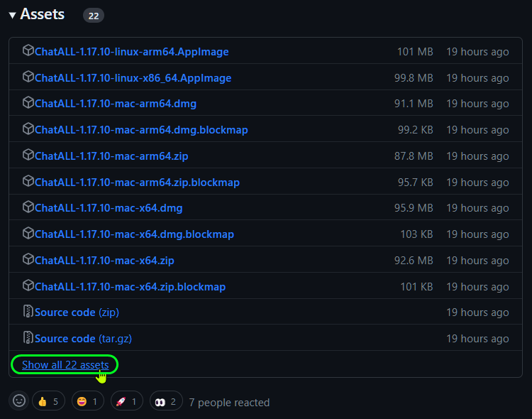Click Show all 22 assets link
Screen dimensions: 532x419
[x=65, y=364]
